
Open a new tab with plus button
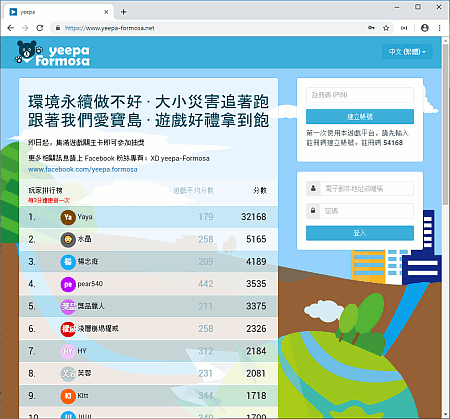123,12
